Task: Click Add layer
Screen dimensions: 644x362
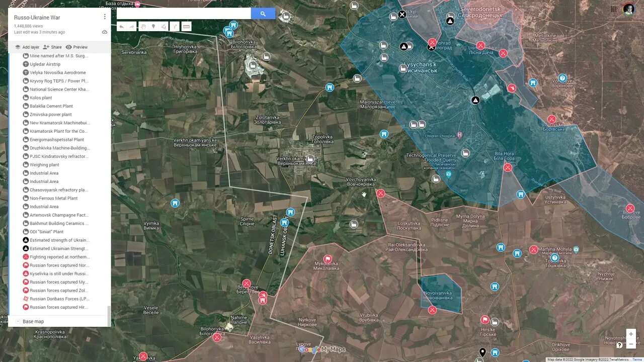Action: (x=27, y=47)
